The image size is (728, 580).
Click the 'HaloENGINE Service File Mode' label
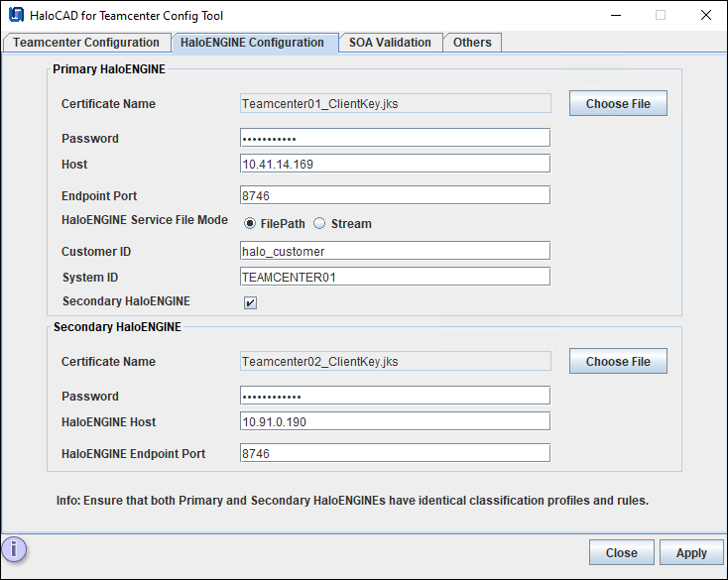pyautogui.click(x=145, y=220)
